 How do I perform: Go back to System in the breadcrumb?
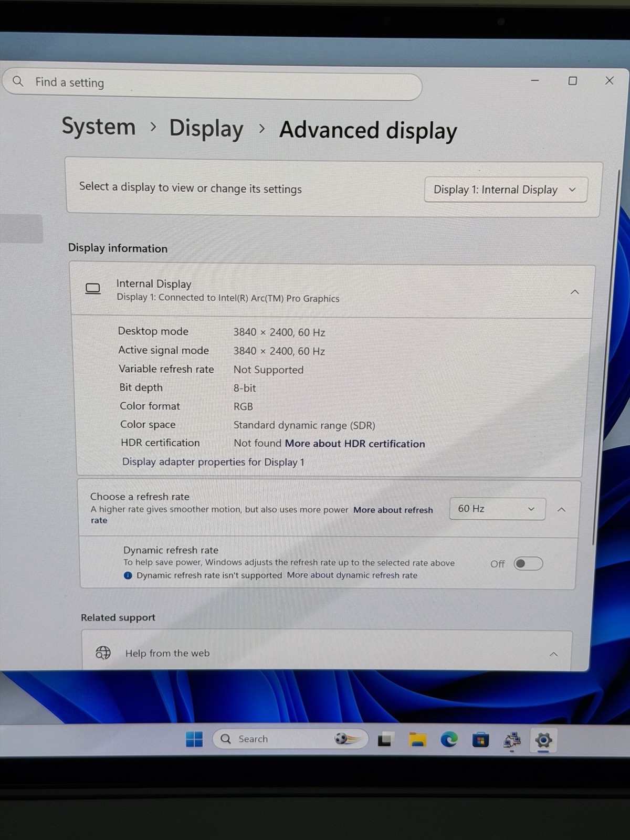coord(99,127)
